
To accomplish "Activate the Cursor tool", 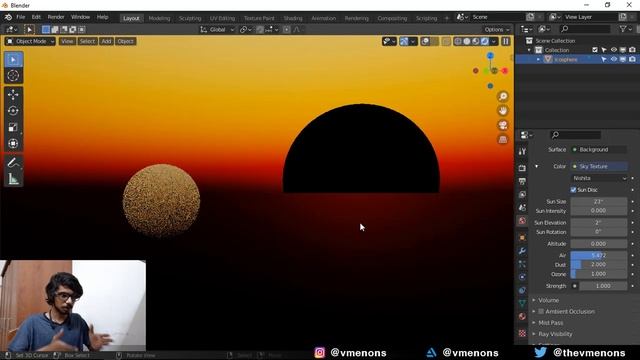I will pos(13,76).
